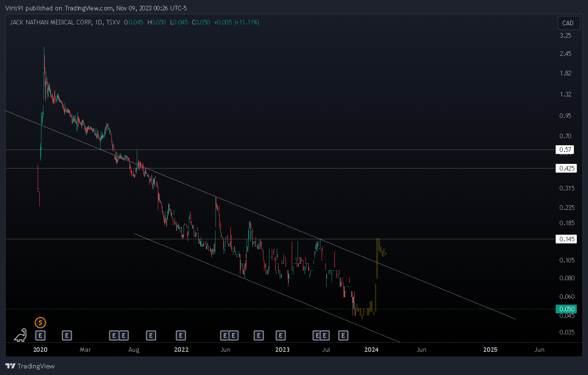This screenshot has width=588, height=375.
Task: Click the 1.82 price axis value
Action: [566, 73]
